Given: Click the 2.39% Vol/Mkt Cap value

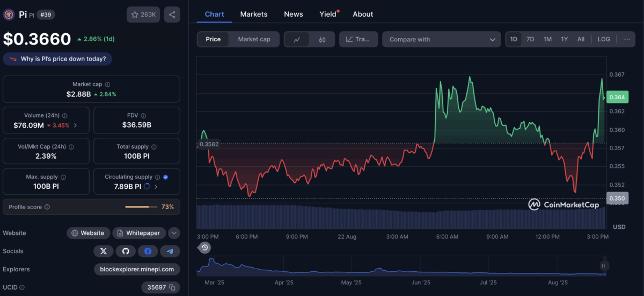Looking at the screenshot, I should [46, 156].
